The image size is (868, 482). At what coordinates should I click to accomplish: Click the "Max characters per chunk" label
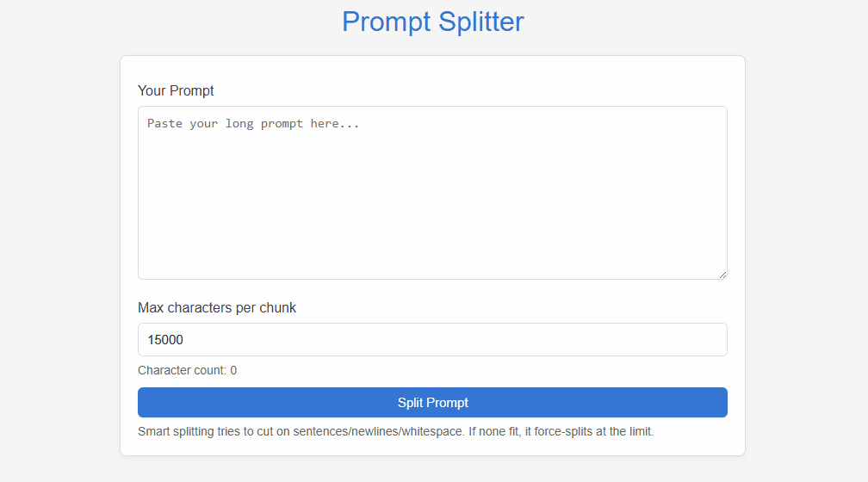pos(217,307)
